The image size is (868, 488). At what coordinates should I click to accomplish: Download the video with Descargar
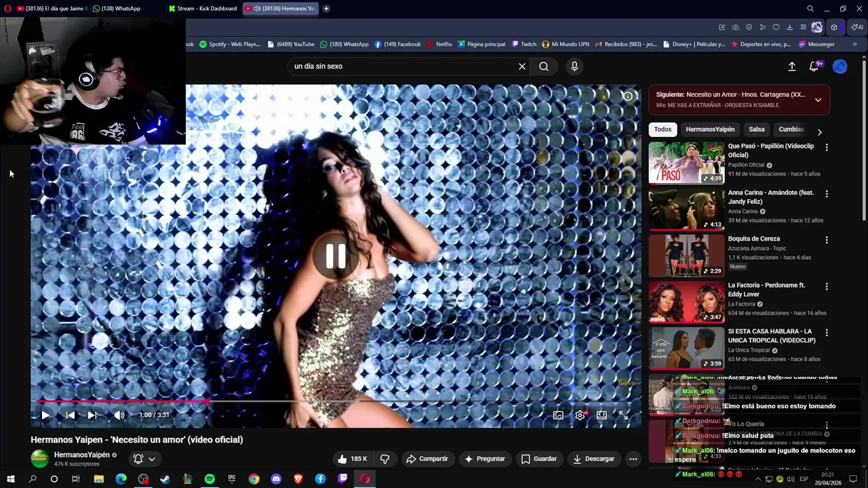[x=593, y=459]
